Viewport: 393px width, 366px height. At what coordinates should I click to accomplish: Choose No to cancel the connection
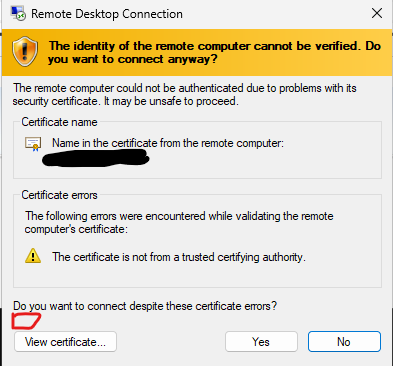[x=344, y=342]
